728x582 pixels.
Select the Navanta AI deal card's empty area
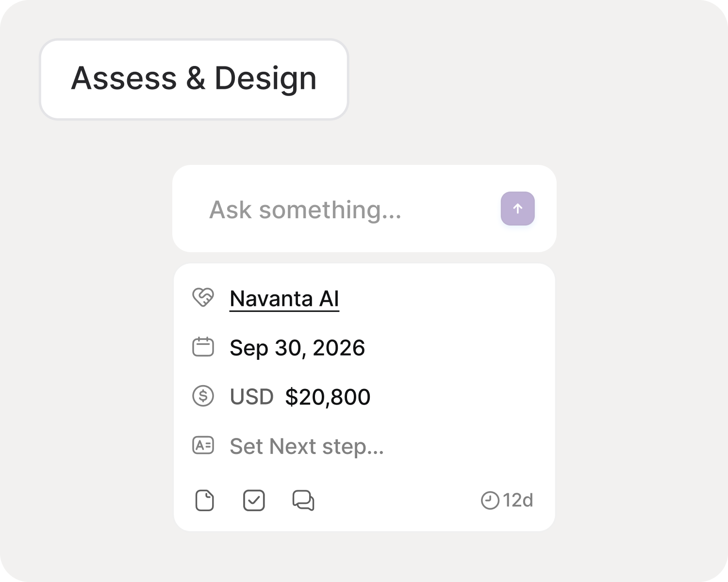tap(461, 378)
